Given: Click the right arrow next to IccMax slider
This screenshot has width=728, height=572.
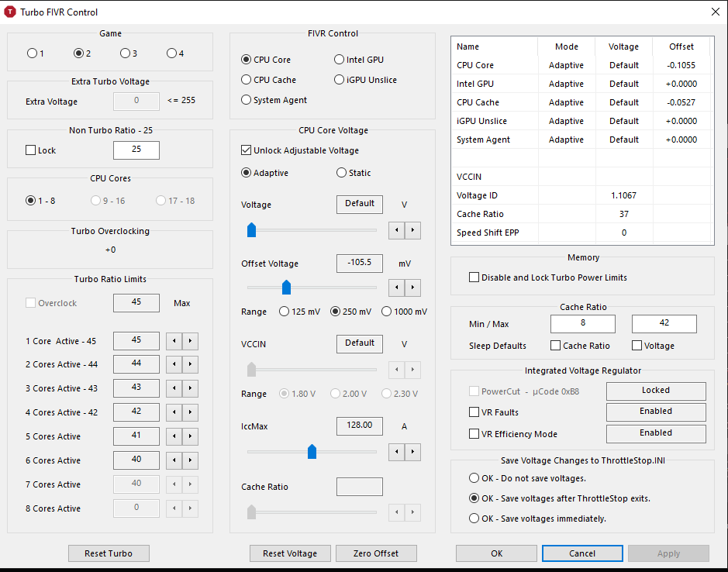Looking at the screenshot, I should tap(412, 452).
